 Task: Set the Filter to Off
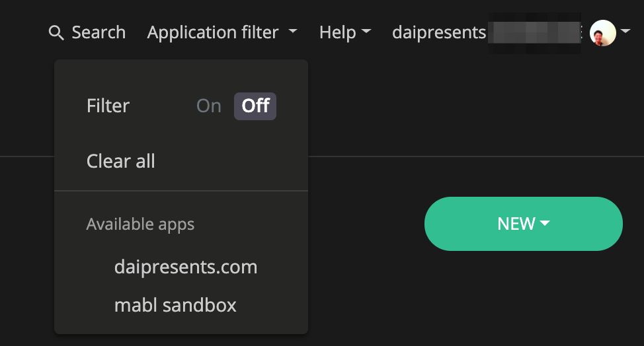tap(255, 106)
